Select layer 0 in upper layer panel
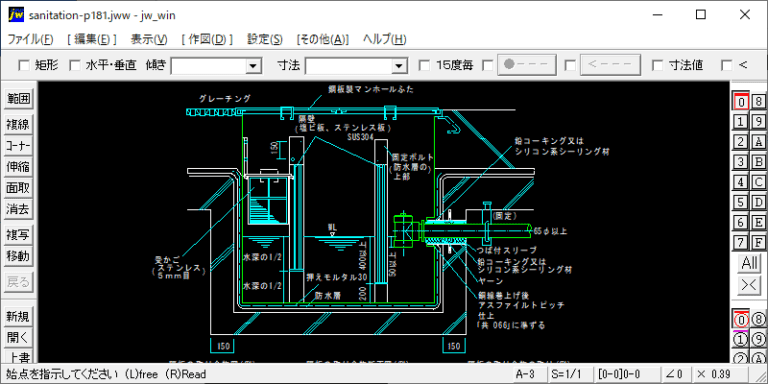 click(741, 101)
